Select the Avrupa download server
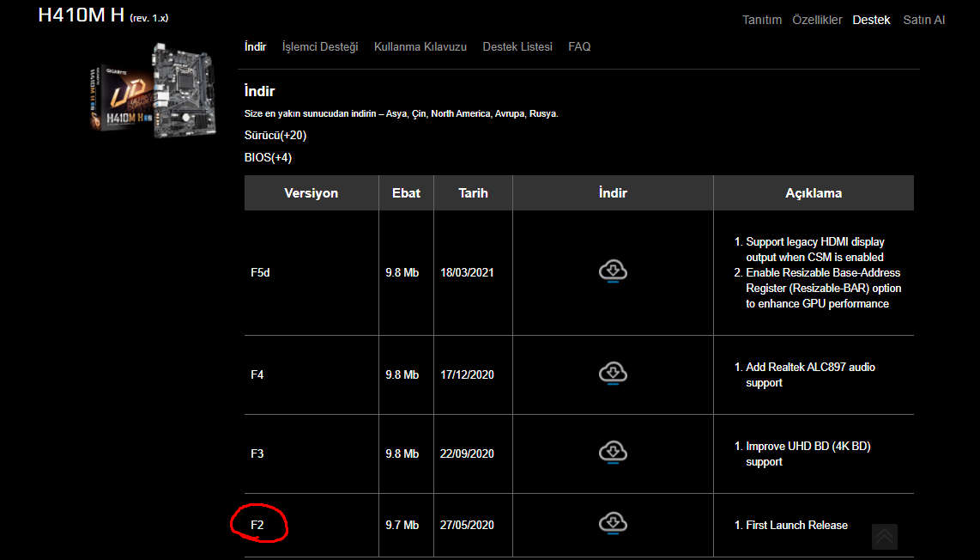This screenshot has width=980, height=560. 510,114
